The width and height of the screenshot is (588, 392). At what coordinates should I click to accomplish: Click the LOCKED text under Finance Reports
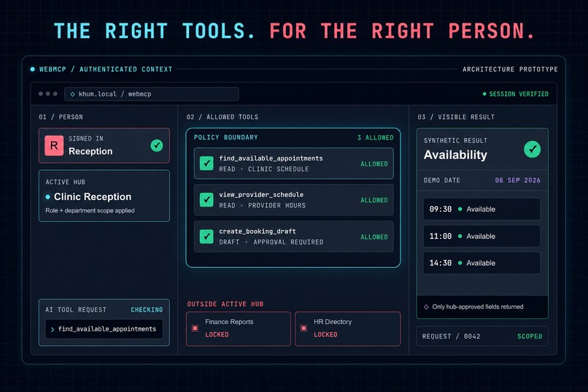217,334
